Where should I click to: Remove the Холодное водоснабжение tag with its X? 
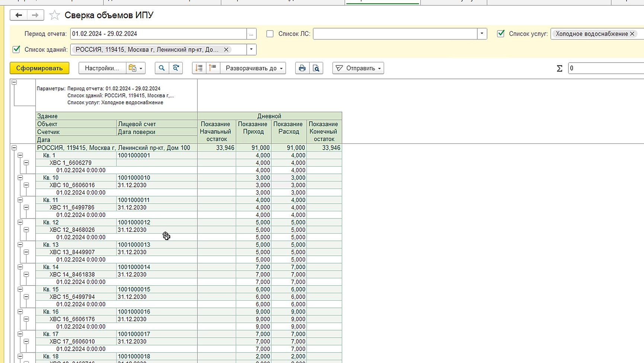[x=632, y=34]
